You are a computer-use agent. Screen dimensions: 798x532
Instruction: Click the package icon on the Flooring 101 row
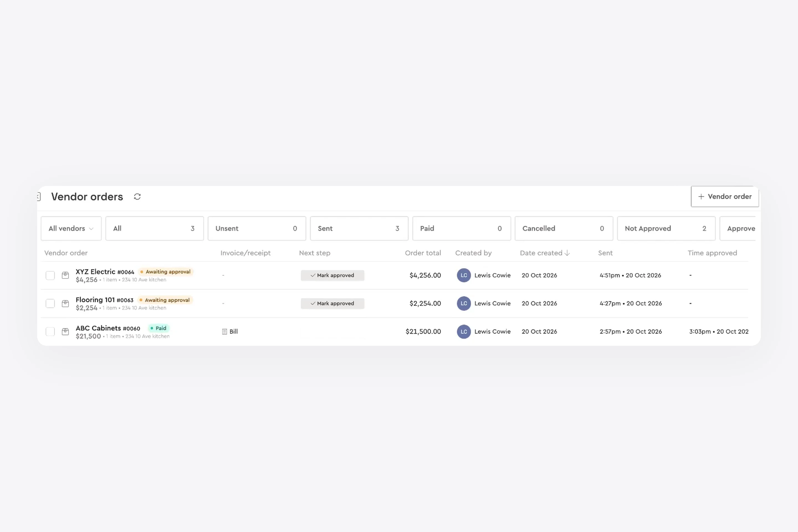coord(65,303)
